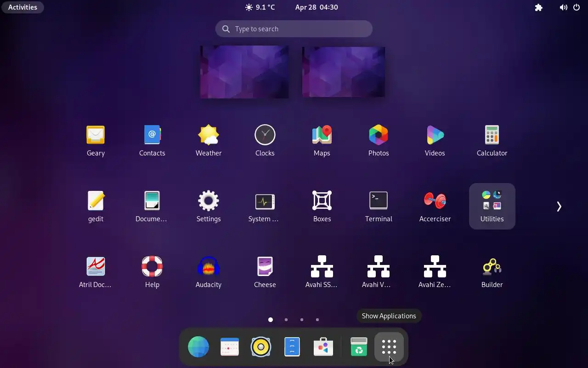This screenshot has width=588, height=368.
Task: Click the Show Applications grid button
Action: pyautogui.click(x=389, y=347)
